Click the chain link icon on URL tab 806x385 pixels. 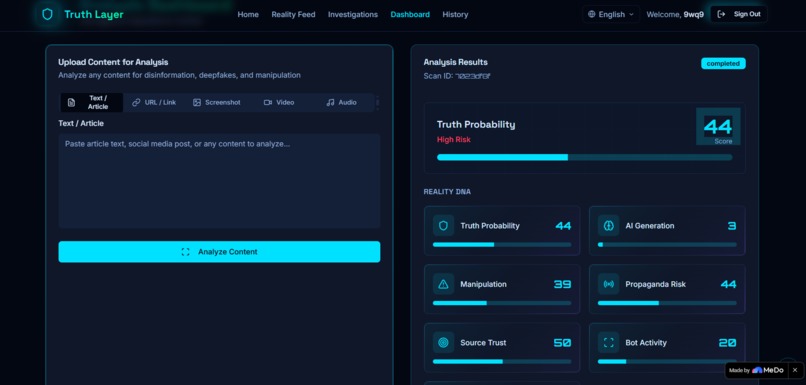point(136,102)
